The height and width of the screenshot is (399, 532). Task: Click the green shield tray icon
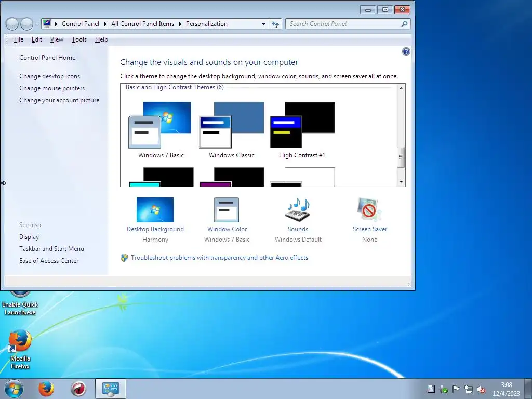[444, 389]
